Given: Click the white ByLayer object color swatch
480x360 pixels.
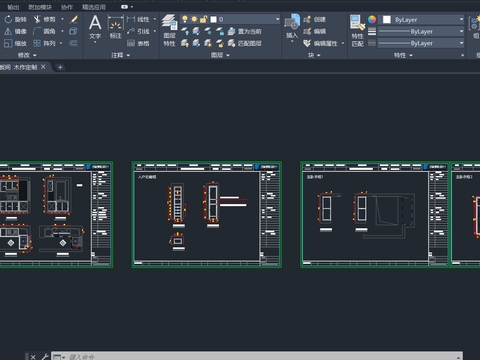Looking at the screenshot, I should click(387, 19).
